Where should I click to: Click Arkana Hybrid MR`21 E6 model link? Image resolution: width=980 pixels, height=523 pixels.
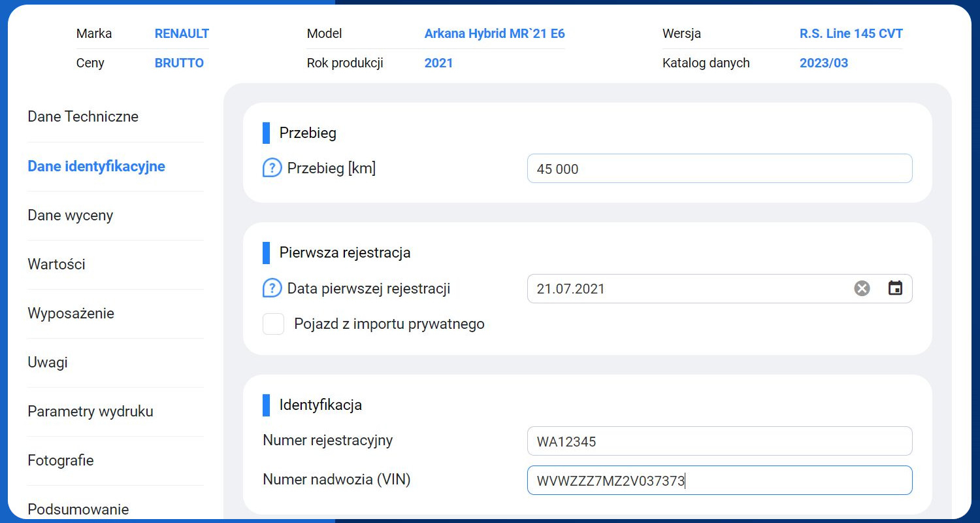495,34
